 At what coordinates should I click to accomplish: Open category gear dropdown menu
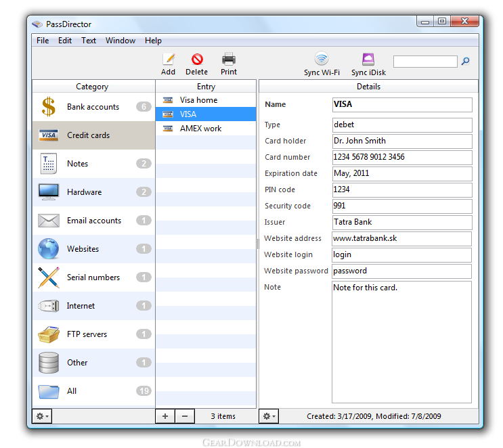tap(42, 416)
